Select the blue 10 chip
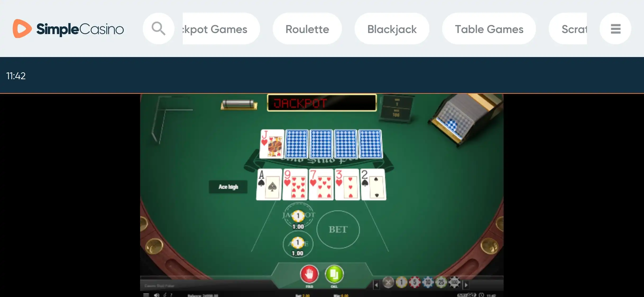The image size is (644, 297). [428, 282]
